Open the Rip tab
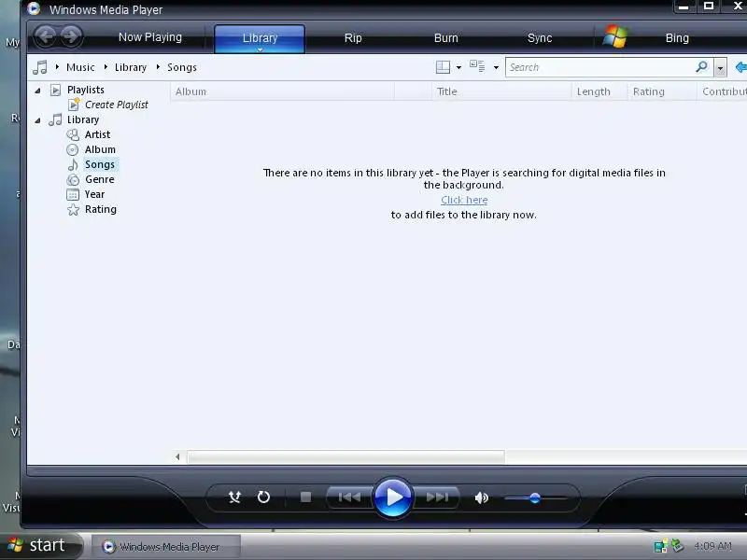The height and width of the screenshot is (560, 747). click(353, 38)
